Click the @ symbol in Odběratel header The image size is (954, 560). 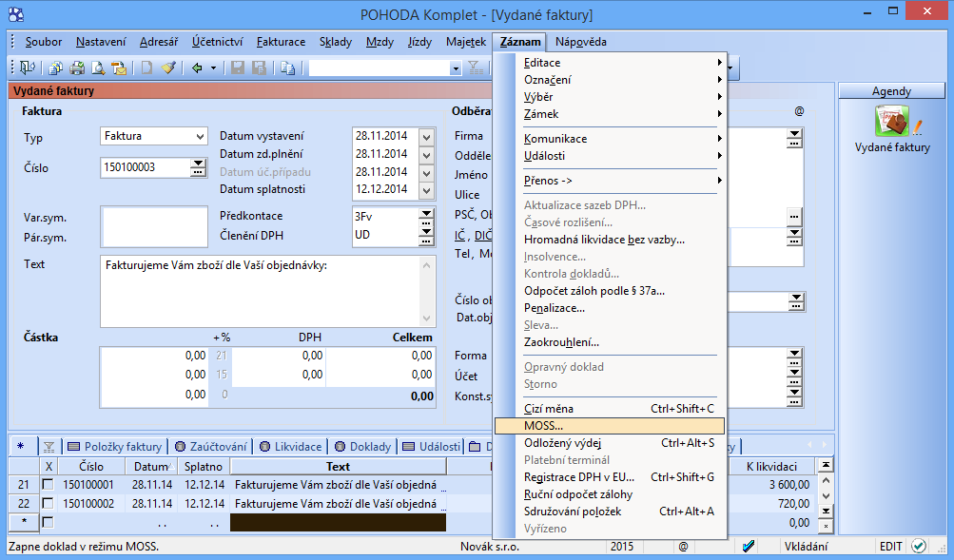click(x=799, y=111)
